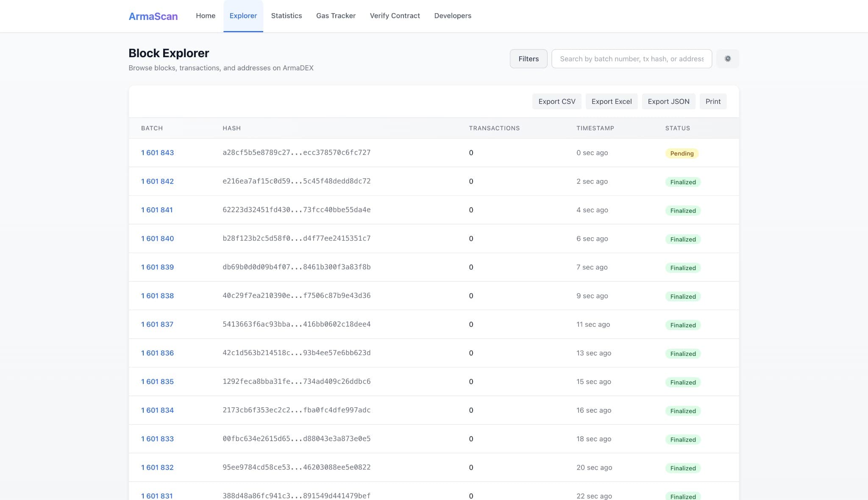Select the Explorer tab

click(243, 16)
